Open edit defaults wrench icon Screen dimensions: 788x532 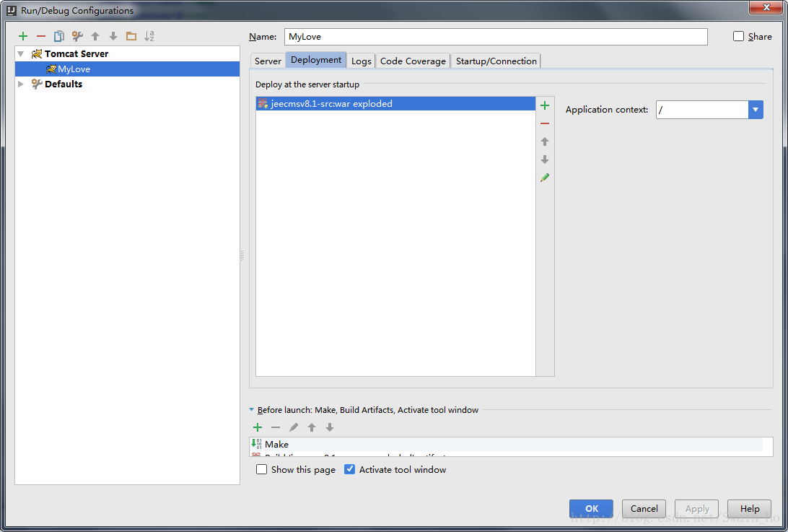77,36
